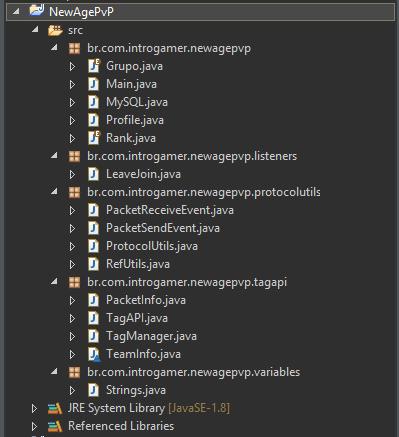The height and width of the screenshot is (437, 399).
Task: Click the Referenced Libraries icon
Action: (55, 426)
